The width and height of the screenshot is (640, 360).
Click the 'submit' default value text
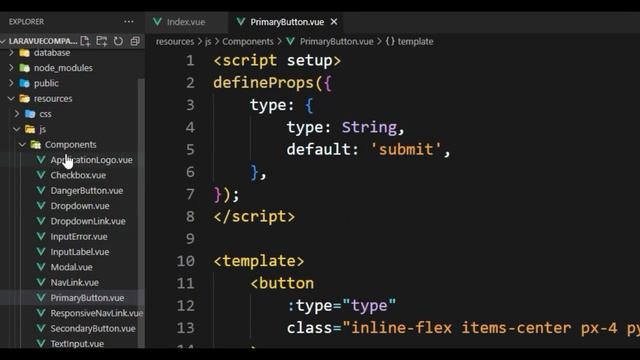click(406, 149)
